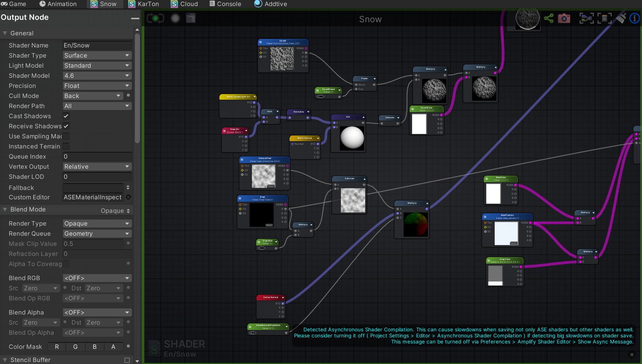Switch to the Animation tab
This screenshot has height=364, width=642.
[58, 4]
